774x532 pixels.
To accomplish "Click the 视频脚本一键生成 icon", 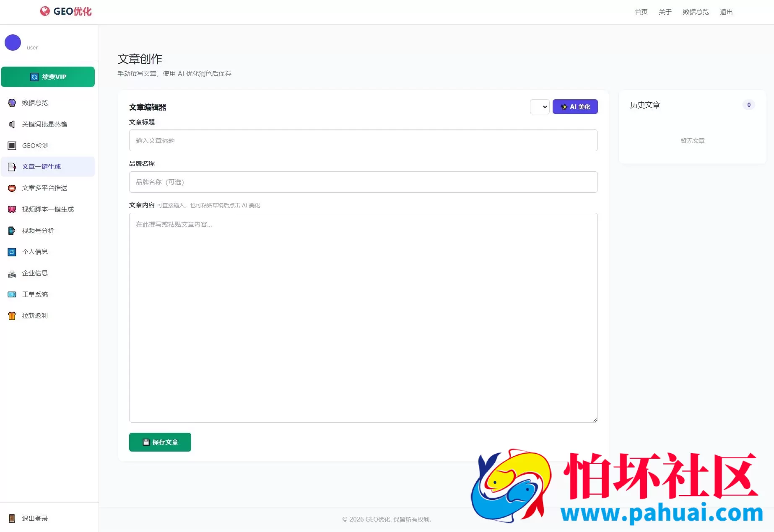I will coord(12,209).
